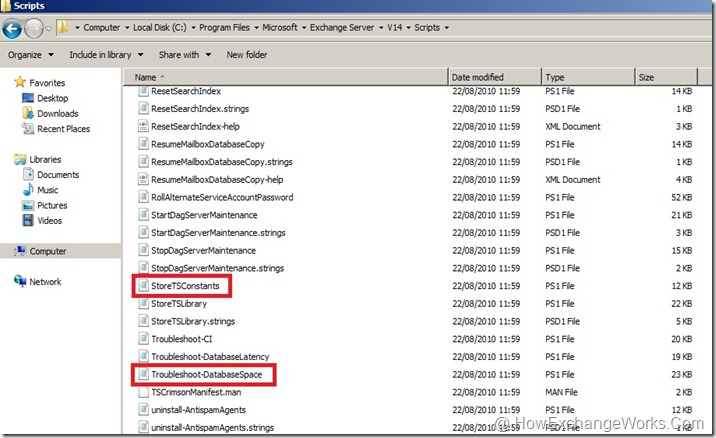Viewport: 716px width, 438px height.
Task: Click the StoreTSConstants file icon
Action: point(142,287)
